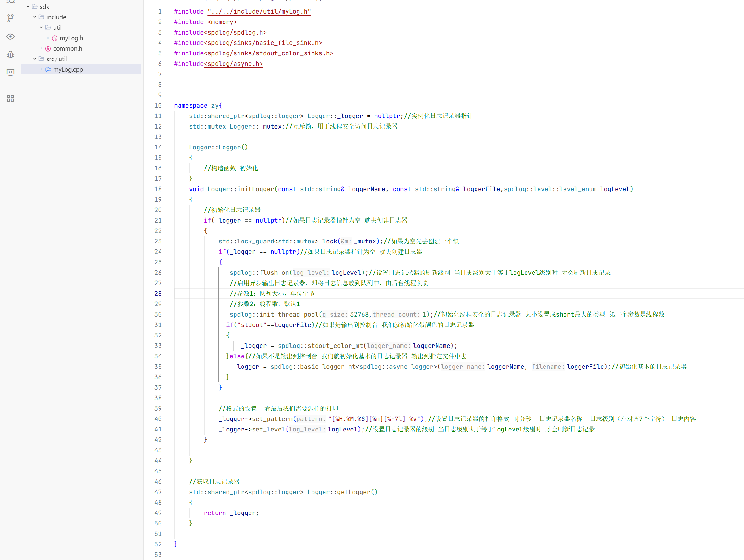Viewport: 744px width, 560px height.
Task: Click the search icon in sidebar
Action: click(x=10, y=1)
